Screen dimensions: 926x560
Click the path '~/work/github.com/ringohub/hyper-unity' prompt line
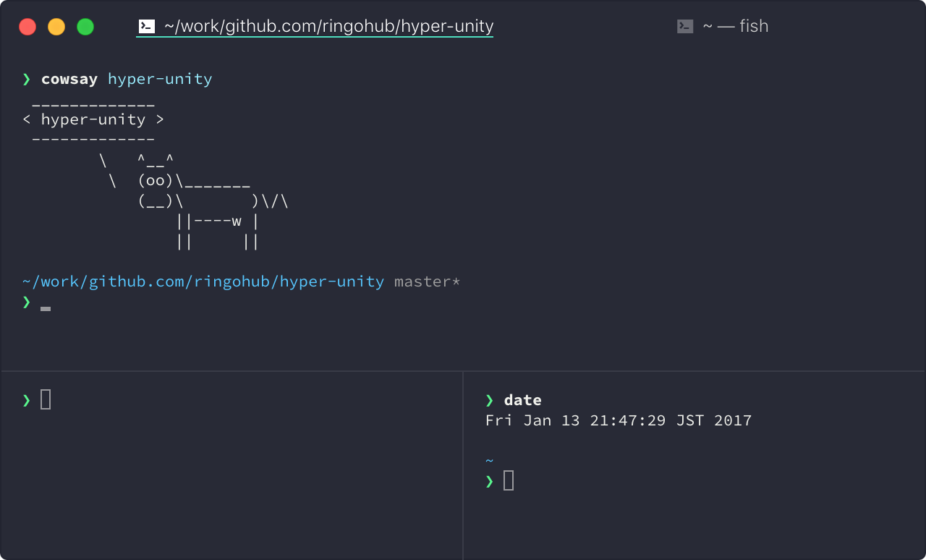[203, 281]
